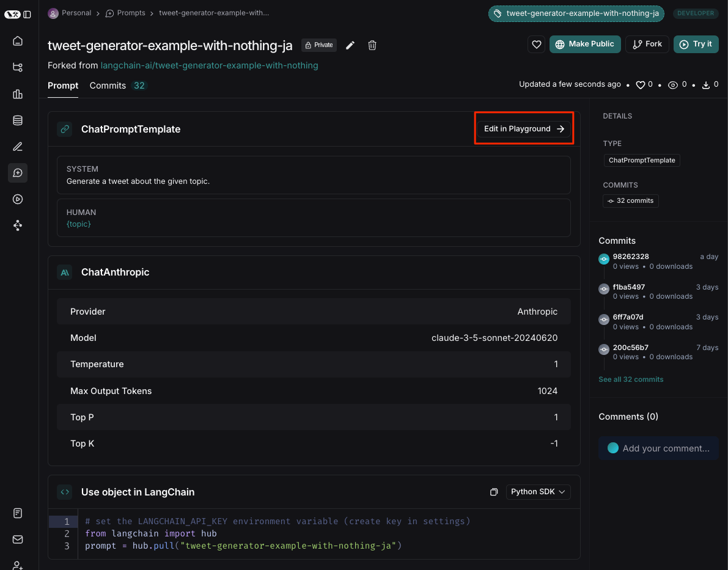Click Prompts in the breadcrumb
Image resolution: width=728 pixels, height=570 pixels.
[x=125, y=13]
